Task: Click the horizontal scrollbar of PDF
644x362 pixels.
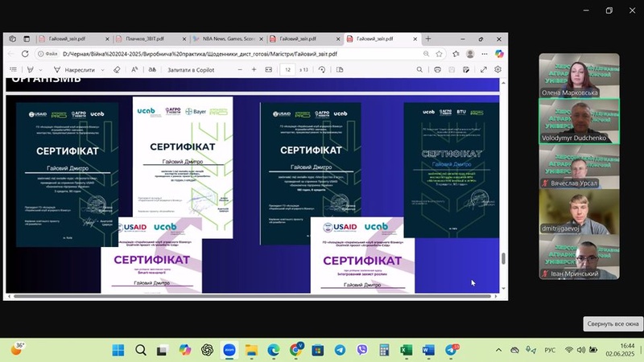Action: click(x=252, y=296)
